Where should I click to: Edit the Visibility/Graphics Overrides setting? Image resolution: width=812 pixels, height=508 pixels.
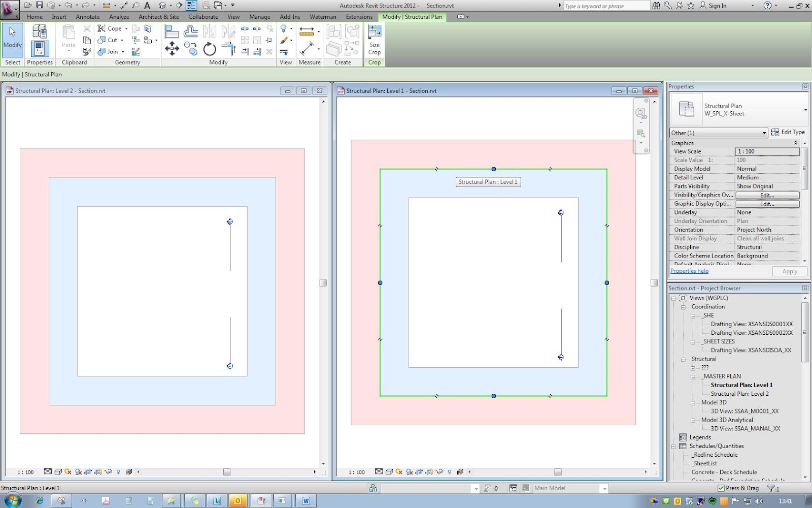[766, 195]
